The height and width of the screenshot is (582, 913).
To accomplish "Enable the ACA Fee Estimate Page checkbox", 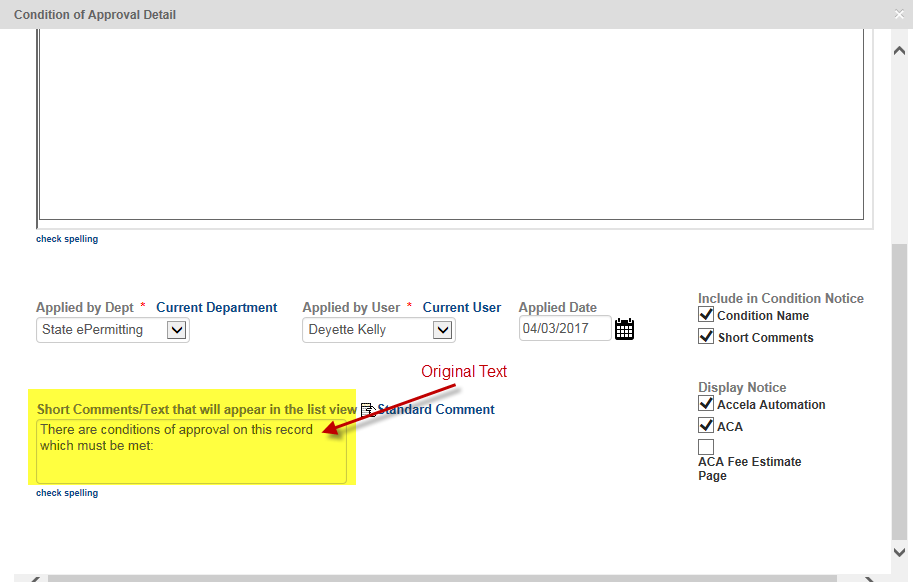I will [706, 447].
